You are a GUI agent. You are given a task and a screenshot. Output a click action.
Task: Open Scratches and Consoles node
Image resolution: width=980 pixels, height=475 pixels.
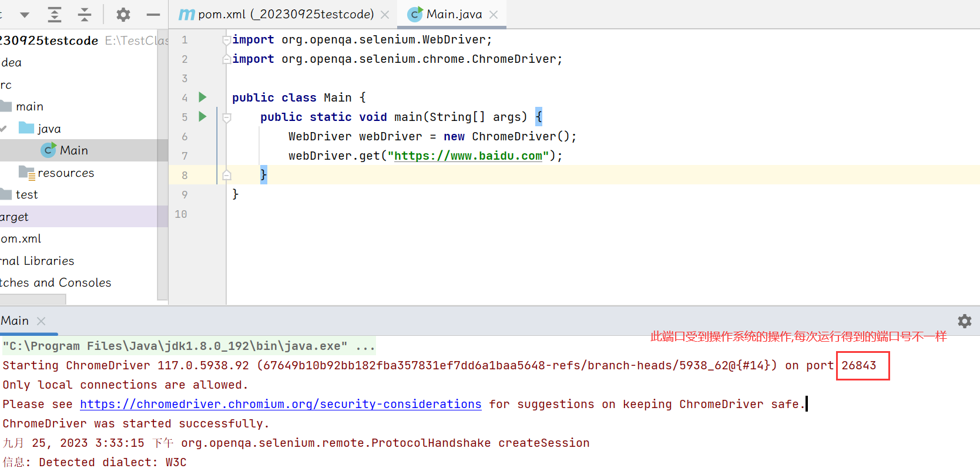[x=56, y=282]
